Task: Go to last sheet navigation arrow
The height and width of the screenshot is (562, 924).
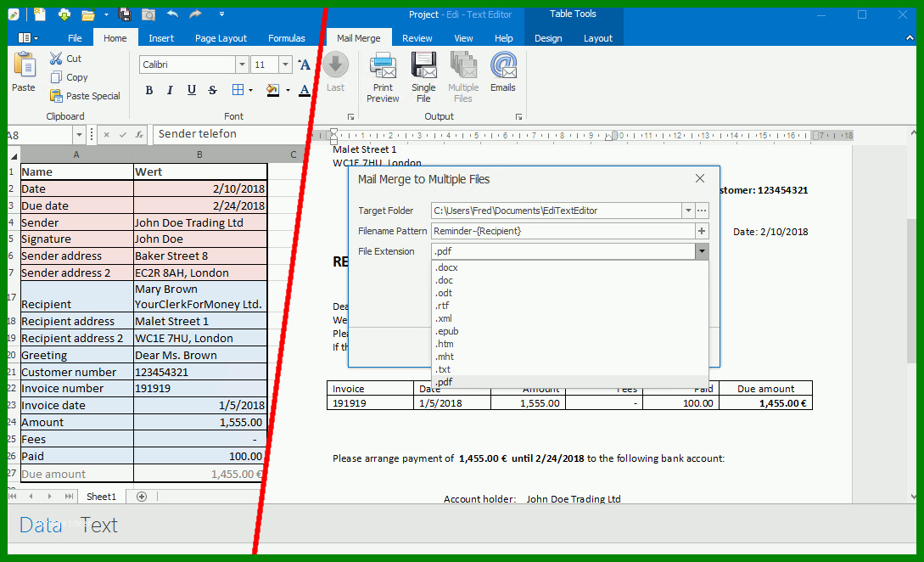Action: pyautogui.click(x=69, y=497)
